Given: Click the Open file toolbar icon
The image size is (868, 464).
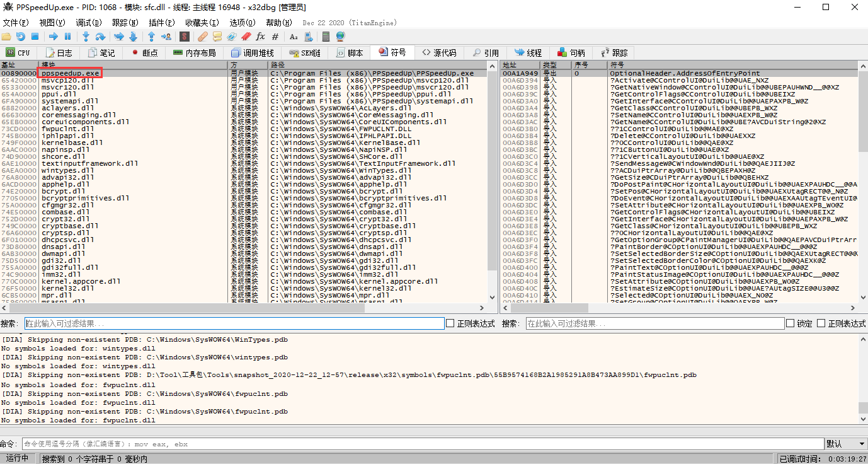Looking at the screenshot, I should [6, 37].
